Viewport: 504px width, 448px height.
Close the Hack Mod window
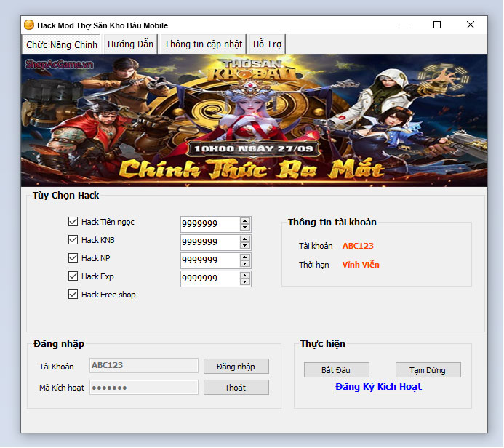coord(471,25)
